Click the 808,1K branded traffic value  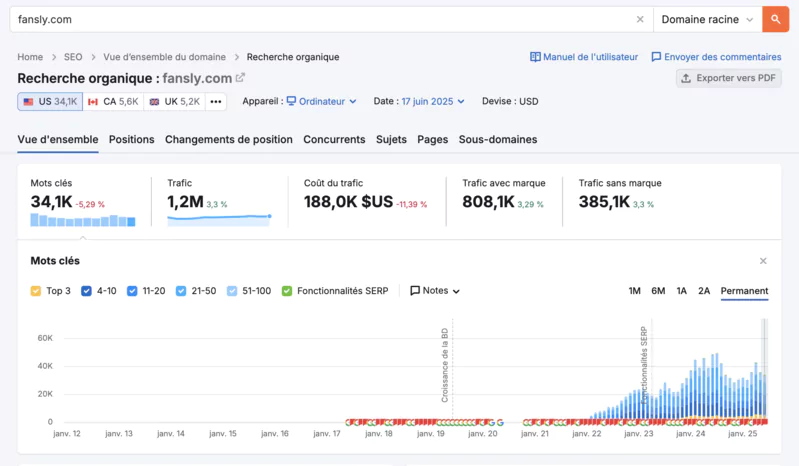(488, 202)
